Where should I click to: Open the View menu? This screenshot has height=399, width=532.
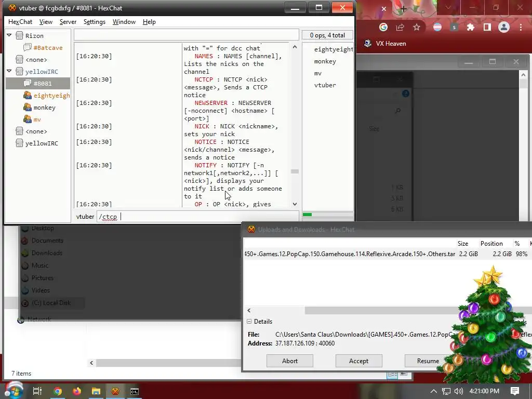(46, 22)
